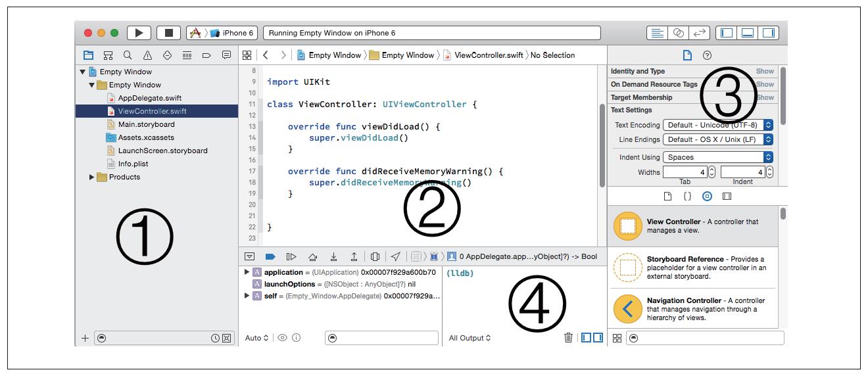868x376 pixels.
Task: Open the Issue navigator warning icon
Action: 147,55
